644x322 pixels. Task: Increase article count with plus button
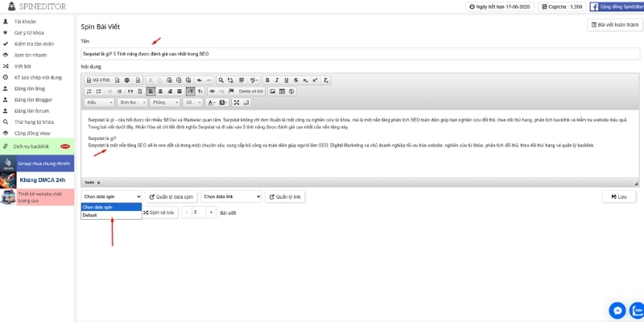(211, 213)
